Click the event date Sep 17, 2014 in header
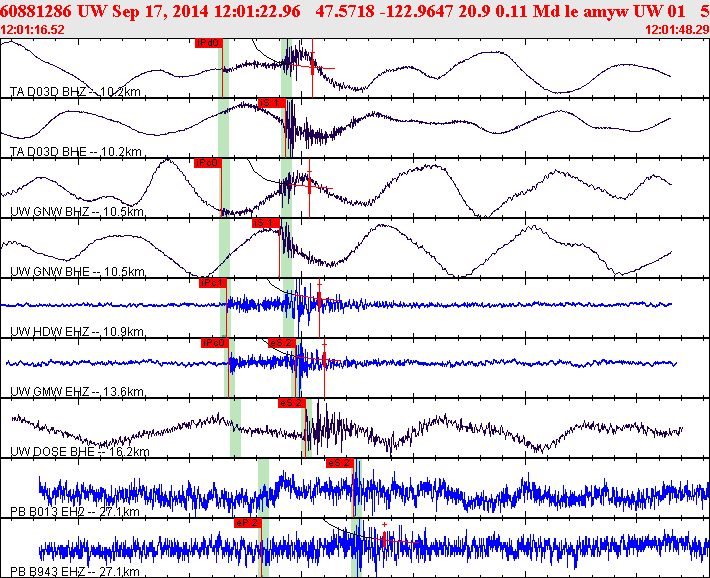The height and width of the screenshot is (578, 710). coord(160,11)
